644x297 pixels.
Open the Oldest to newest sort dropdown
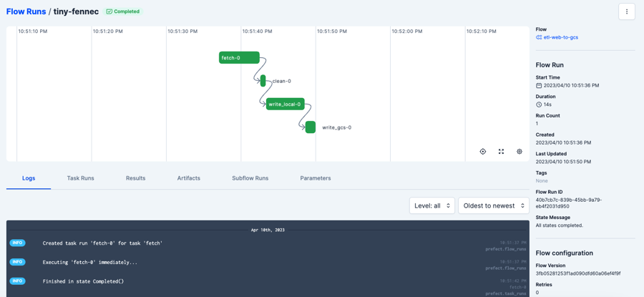pyautogui.click(x=493, y=205)
